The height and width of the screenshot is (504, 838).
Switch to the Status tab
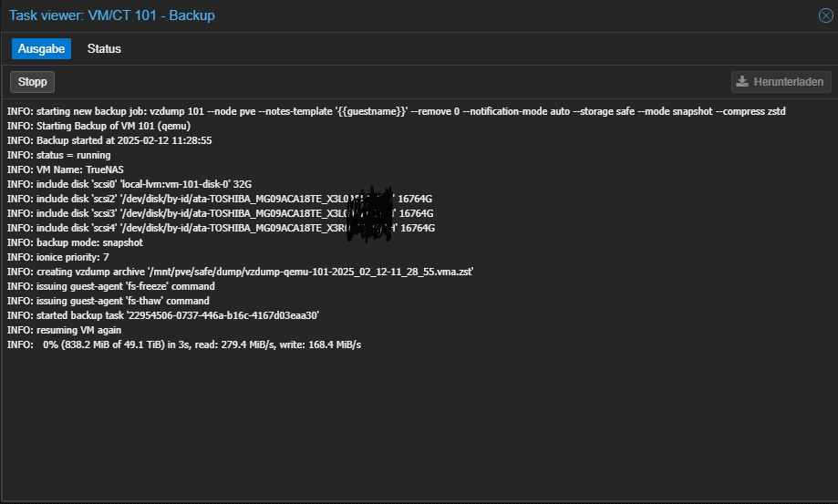pos(104,48)
